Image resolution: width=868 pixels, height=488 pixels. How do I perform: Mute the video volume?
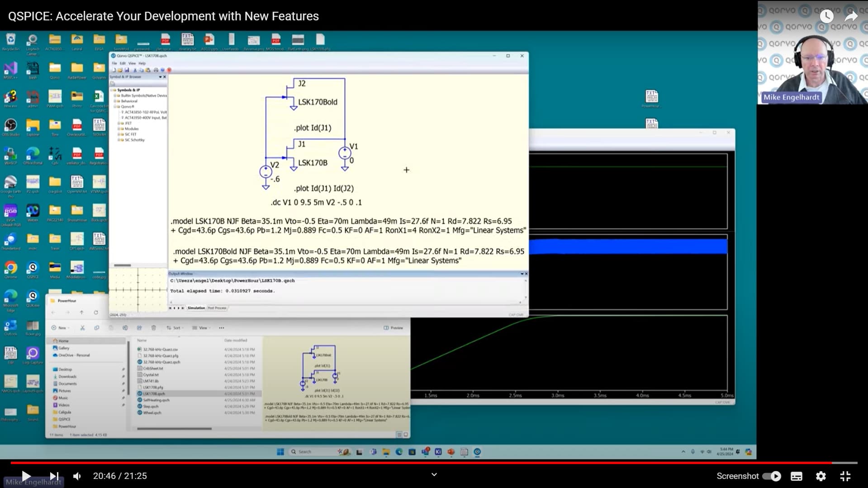pos(77,476)
